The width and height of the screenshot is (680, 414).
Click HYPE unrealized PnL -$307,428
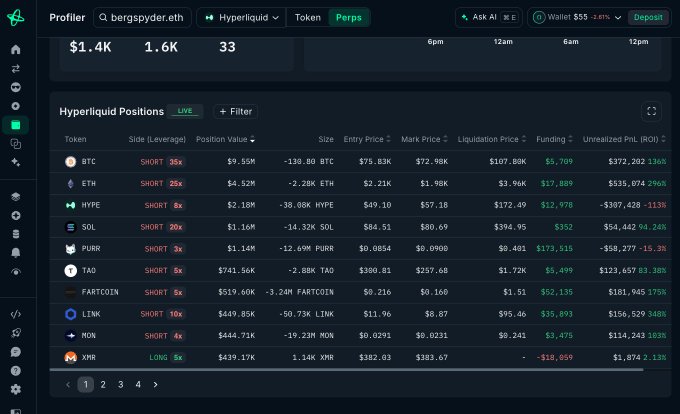[620, 205]
